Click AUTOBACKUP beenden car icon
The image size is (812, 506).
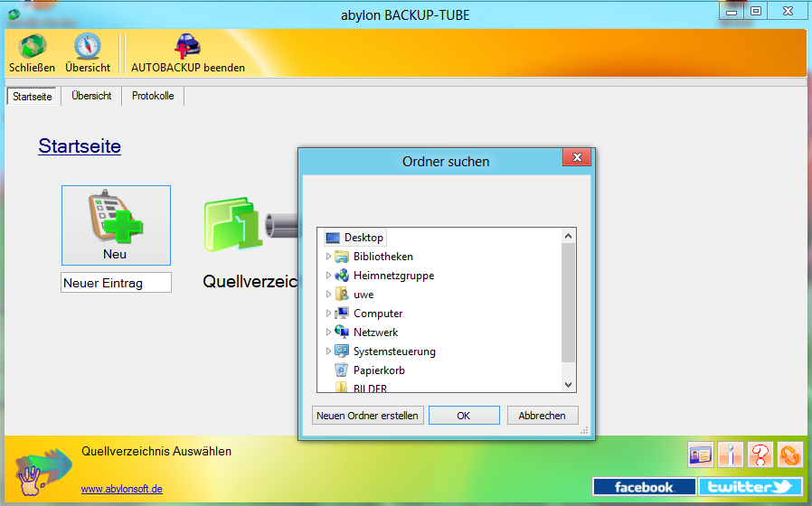[x=187, y=47]
